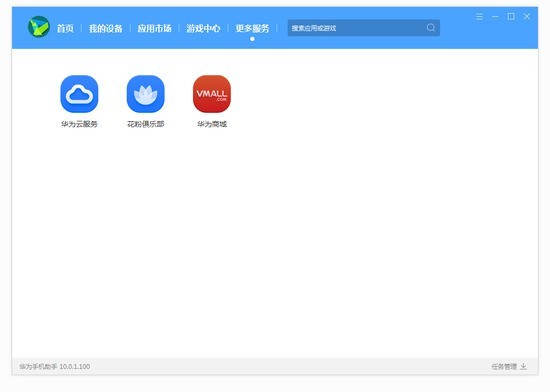Focus the 搜索应用或游戏 search box
This screenshot has height=392, width=550.
click(364, 28)
